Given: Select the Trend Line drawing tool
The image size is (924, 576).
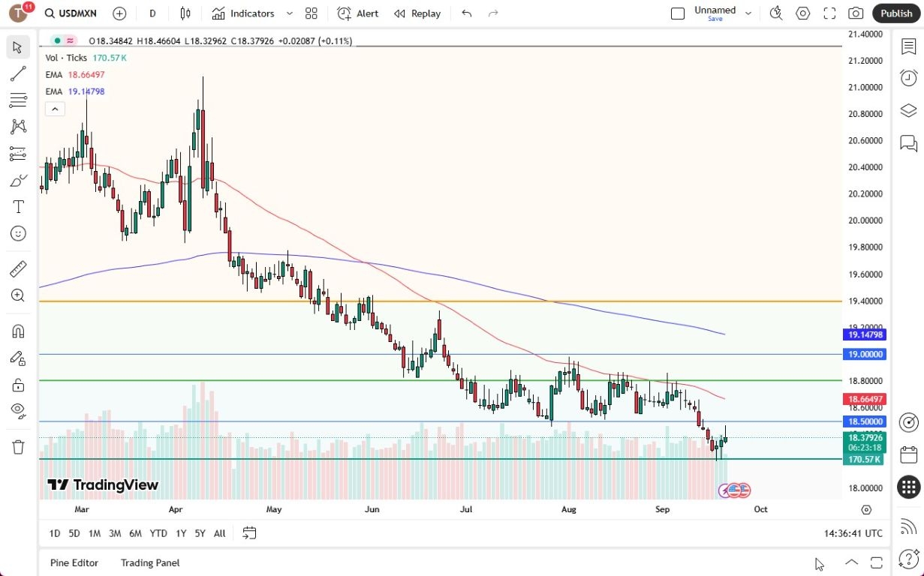Looking at the screenshot, I should 18,73.
